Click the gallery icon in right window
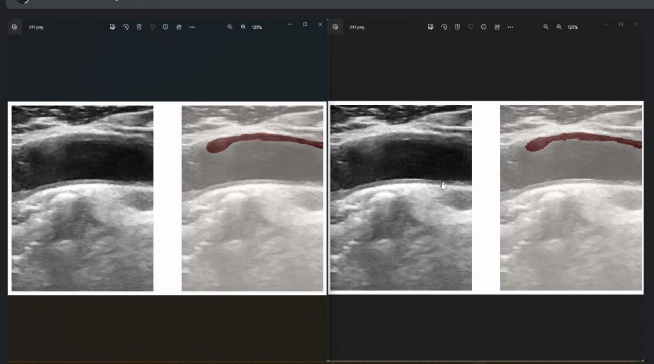The width and height of the screenshot is (654, 364). 336,27
